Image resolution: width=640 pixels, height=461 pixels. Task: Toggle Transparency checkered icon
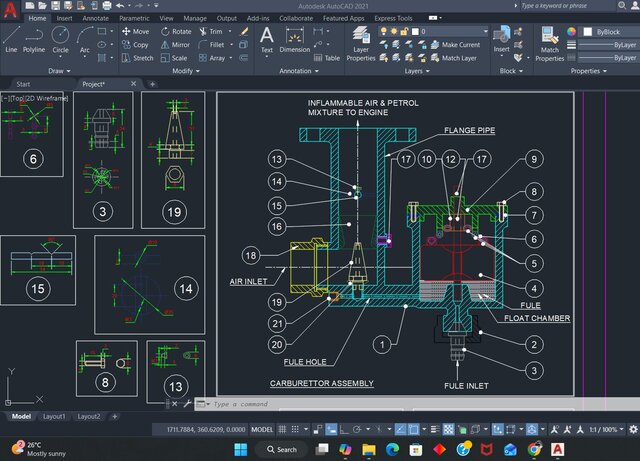tap(448, 429)
